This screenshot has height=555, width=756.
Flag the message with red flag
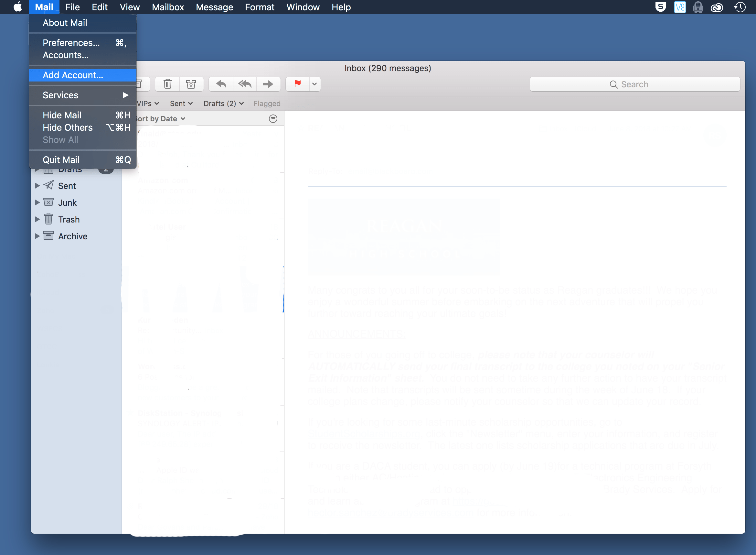coord(297,84)
